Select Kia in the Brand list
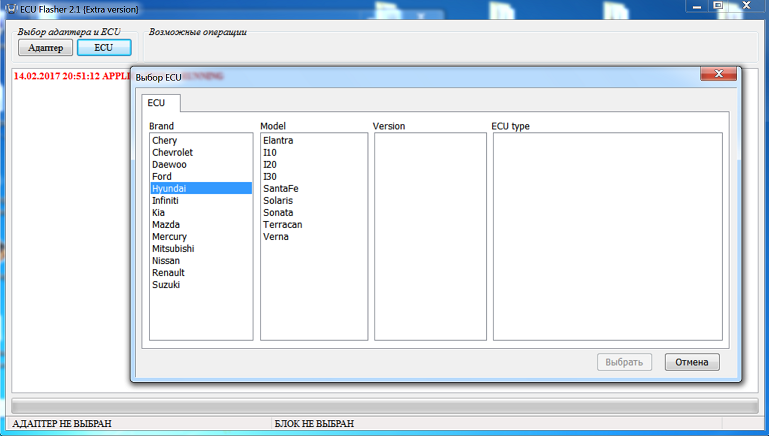This screenshot has width=769, height=436. point(201,212)
